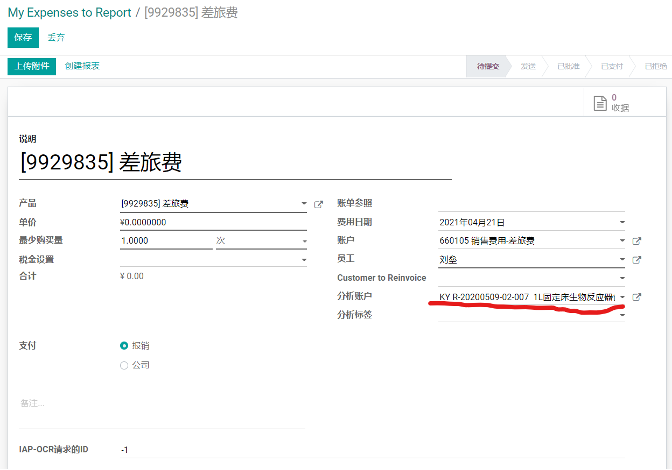Open the unit of measure 次 dropdown

tap(304, 241)
